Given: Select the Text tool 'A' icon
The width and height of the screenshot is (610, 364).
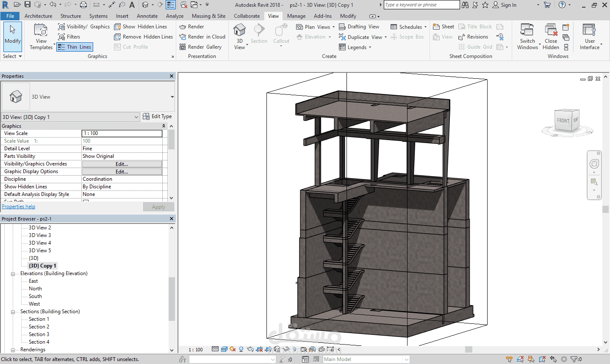Looking at the screenshot, I should [132, 5].
